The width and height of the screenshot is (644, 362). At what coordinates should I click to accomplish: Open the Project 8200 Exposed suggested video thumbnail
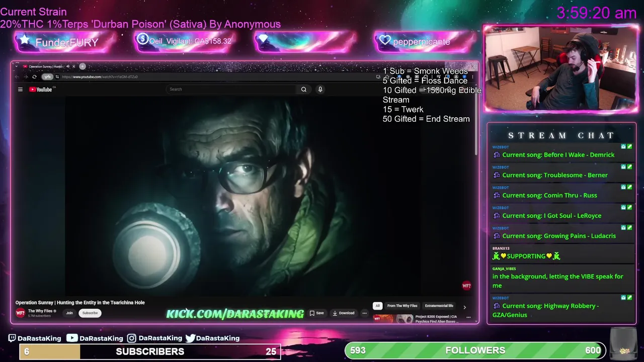[x=392, y=319]
